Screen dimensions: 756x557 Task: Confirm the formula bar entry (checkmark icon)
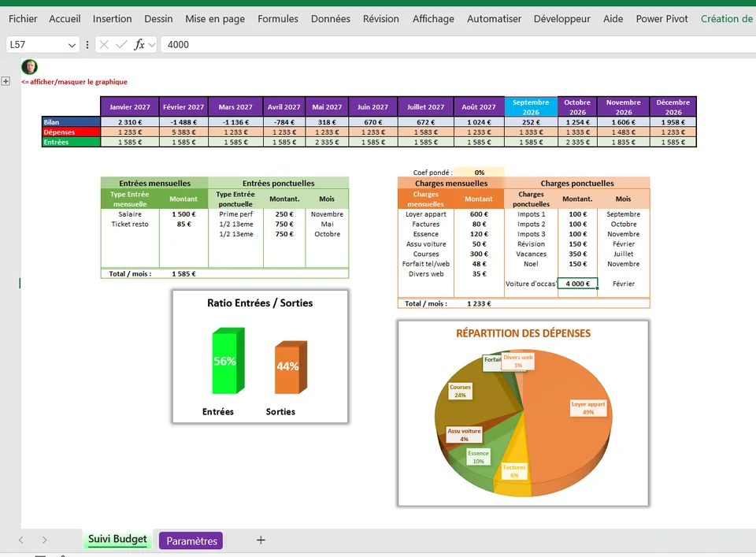[121, 45]
